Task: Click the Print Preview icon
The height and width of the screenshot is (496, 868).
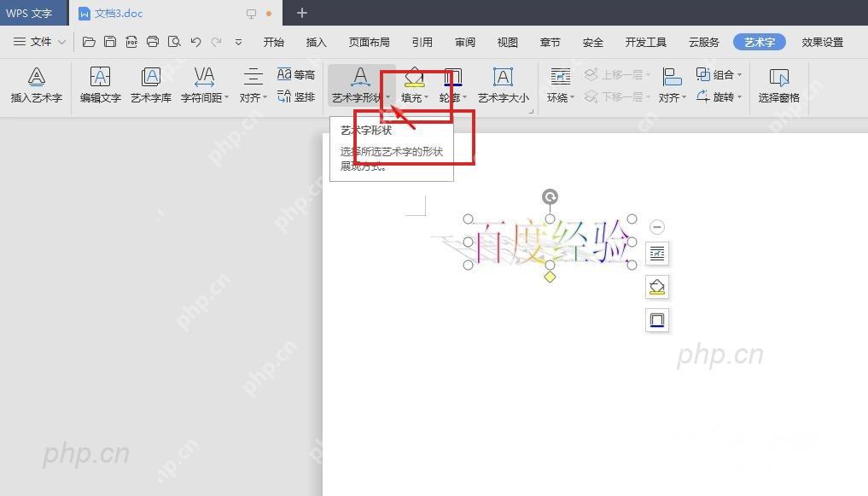Action: pyautogui.click(x=174, y=42)
